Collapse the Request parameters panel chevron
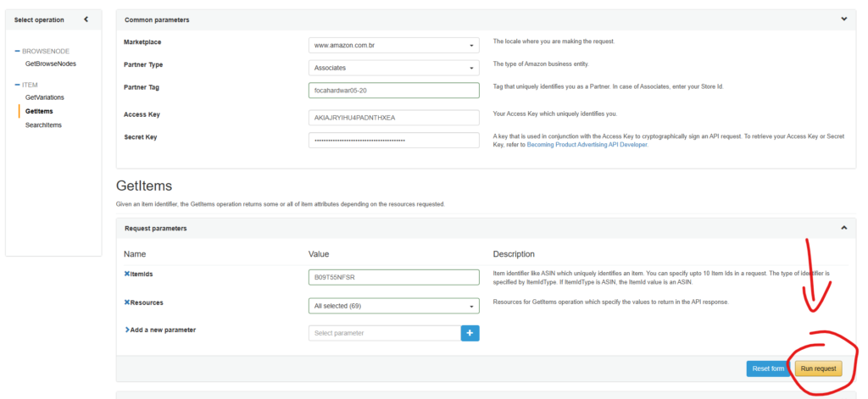868x399 pixels. (x=844, y=227)
